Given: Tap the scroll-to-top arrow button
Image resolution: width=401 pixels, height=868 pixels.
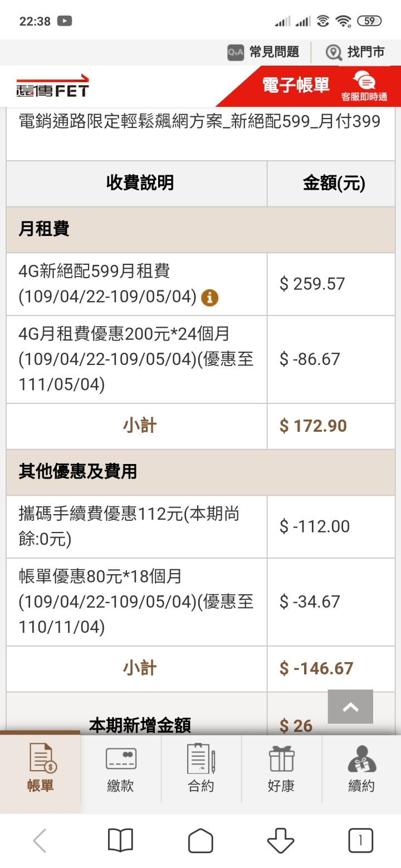Looking at the screenshot, I should pos(350,707).
